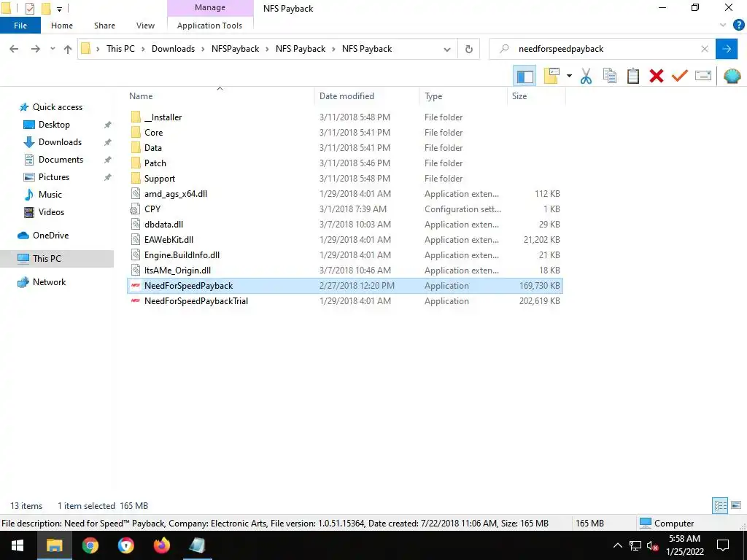The image size is (747, 560).
Task: Select Downloads in the navigation pane
Action: 60,142
